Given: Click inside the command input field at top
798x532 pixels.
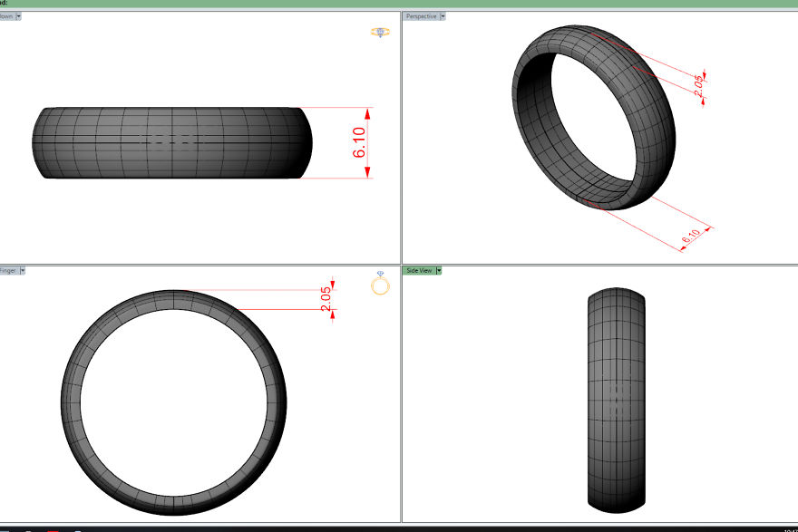Looking at the screenshot, I should [x=91, y=4].
